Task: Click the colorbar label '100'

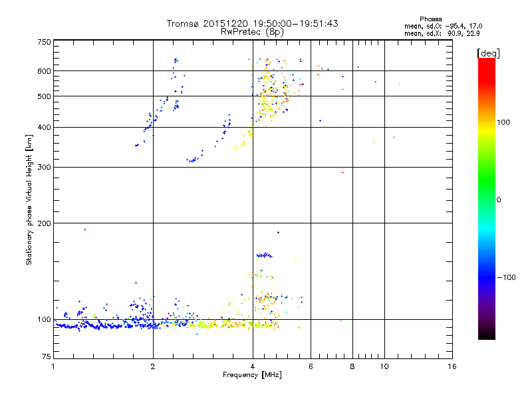Action: [x=503, y=122]
